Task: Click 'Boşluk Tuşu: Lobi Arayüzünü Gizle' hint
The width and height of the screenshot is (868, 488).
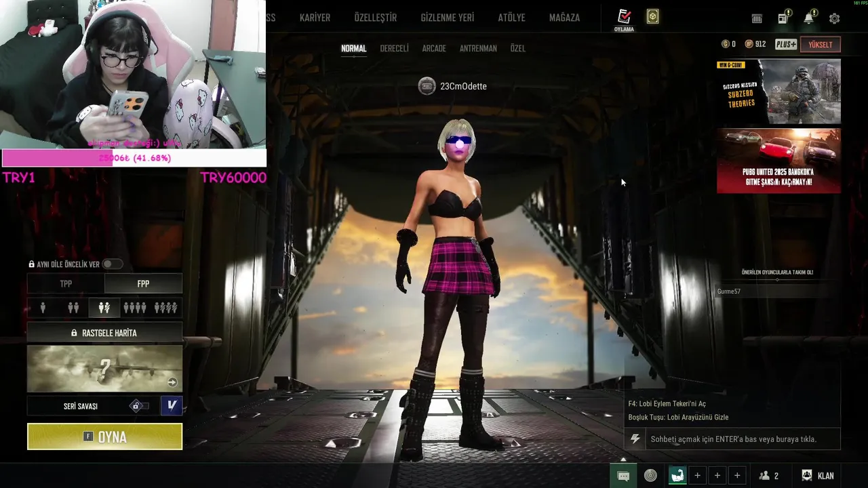Action: tap(678, 417)
